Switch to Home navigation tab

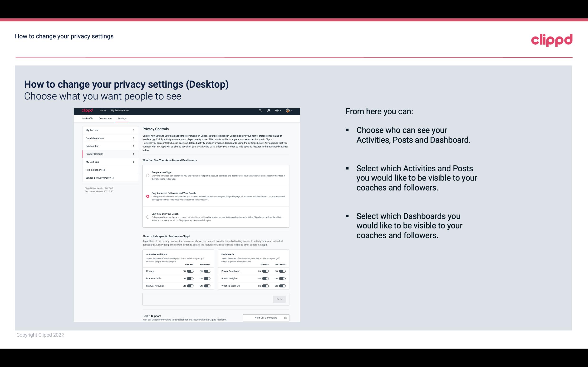point(103,110)
